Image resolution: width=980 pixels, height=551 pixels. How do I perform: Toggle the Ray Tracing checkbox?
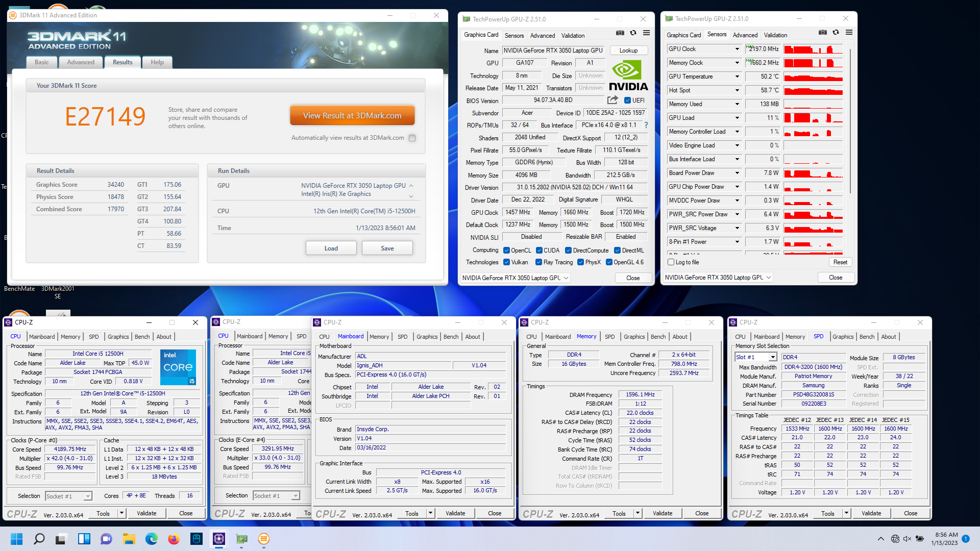tap(538, 262)
